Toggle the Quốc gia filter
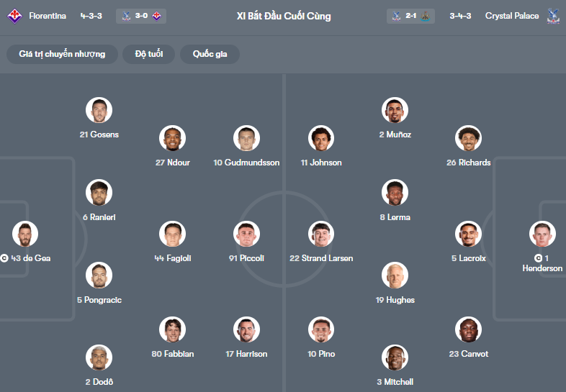Viewport: 566px width, 392px height. pyautogui.click(x=210, y=54)
